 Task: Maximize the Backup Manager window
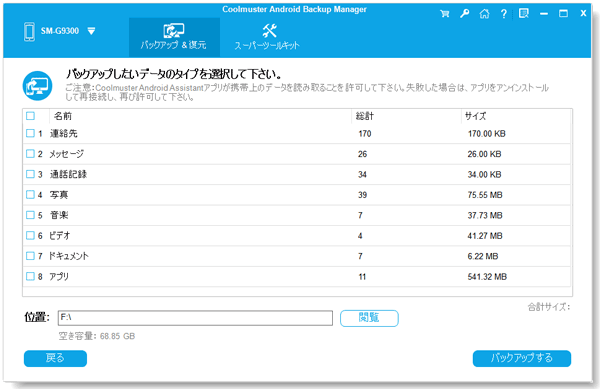[563, 14]
